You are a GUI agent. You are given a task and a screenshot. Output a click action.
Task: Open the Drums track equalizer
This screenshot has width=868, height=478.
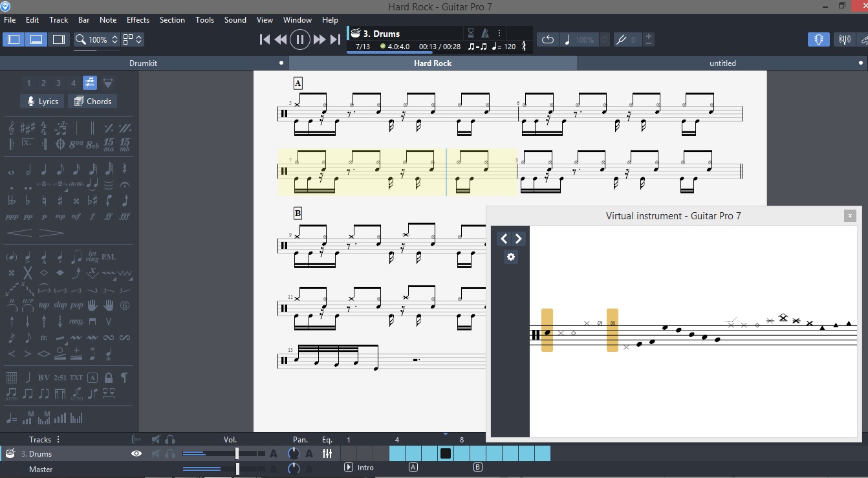(327, 454)
